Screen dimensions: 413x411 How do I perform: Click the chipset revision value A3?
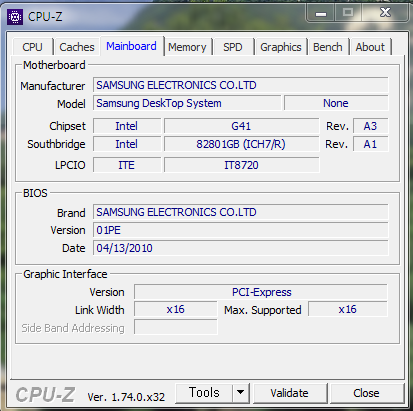[370, 126]
